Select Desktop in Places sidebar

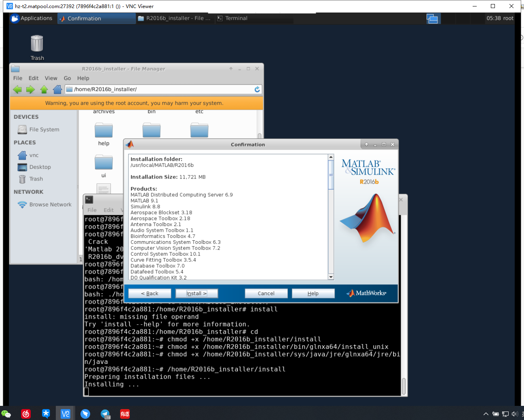[x=34, y=167]
